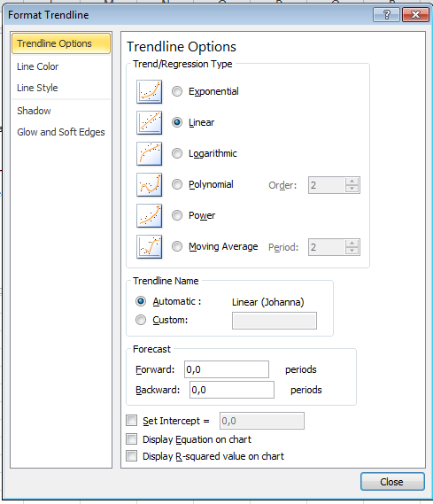Open Glow and Soft Edges section

61,132
